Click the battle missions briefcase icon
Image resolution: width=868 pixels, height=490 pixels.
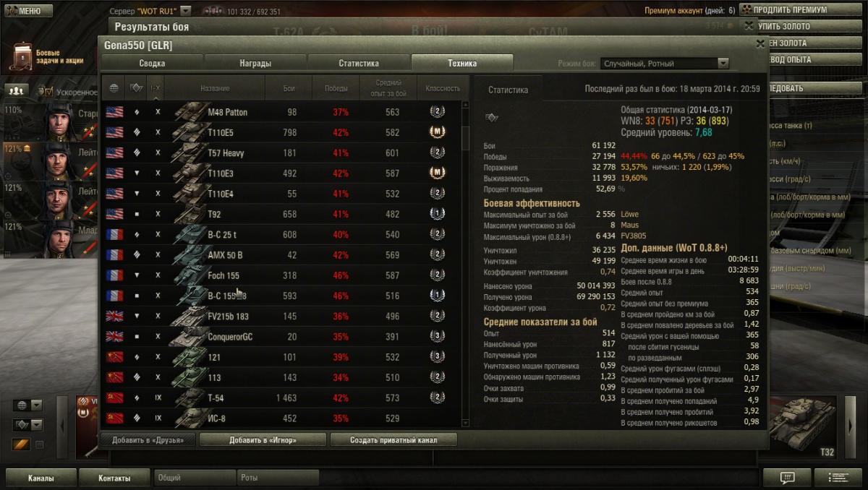tap(22, 57)
